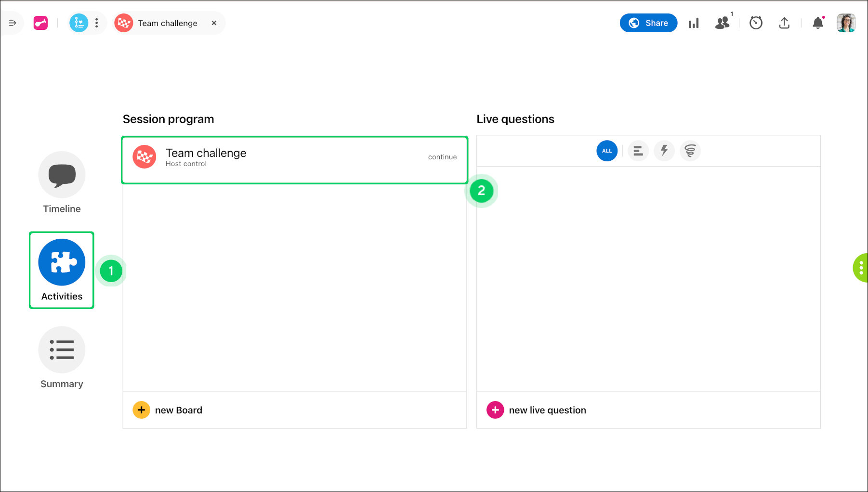The image size is (868, 492).
Task: Open the notifications bell
Action: (x=818, y=23)
